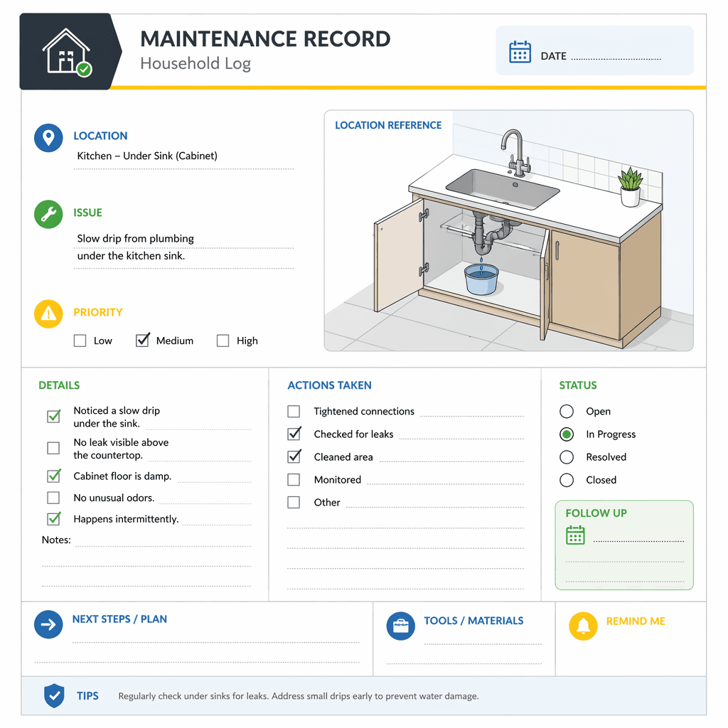Check the 'Tightened connections' box
This screenshot has height=728, width=728.
[x=294, y=412]
